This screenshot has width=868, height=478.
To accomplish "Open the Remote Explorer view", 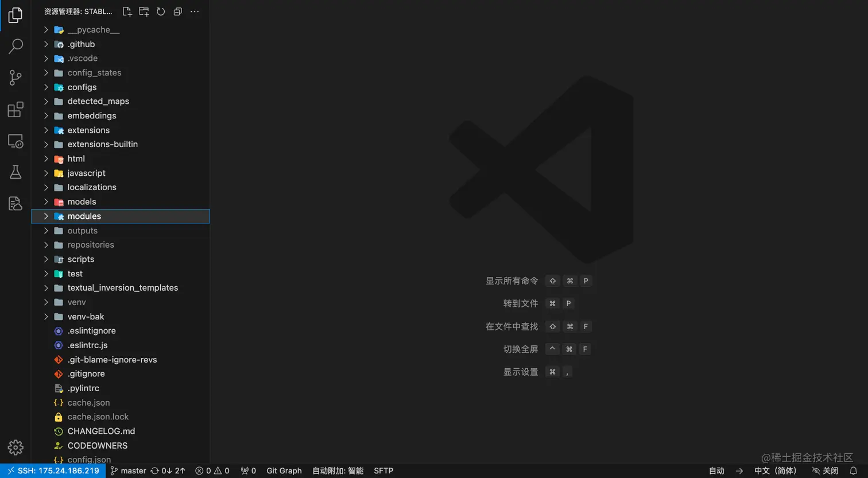I will click(x=15, y=141).
